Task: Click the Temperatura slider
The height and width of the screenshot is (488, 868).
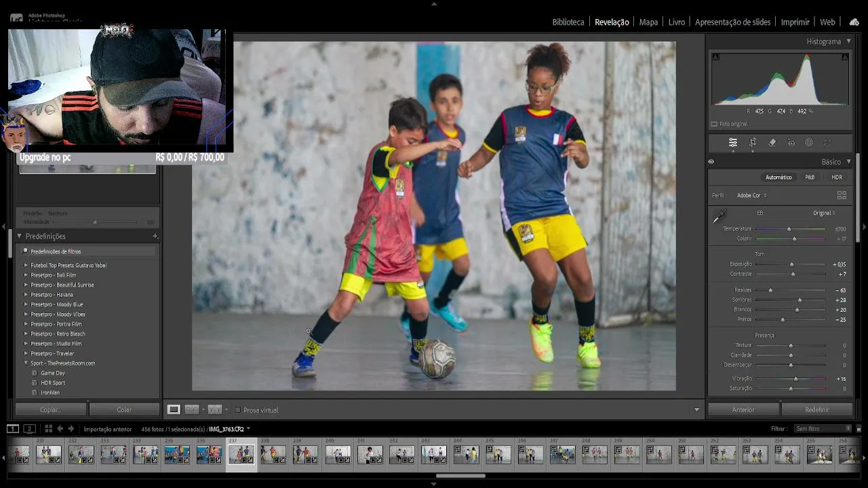Action: 791,229
